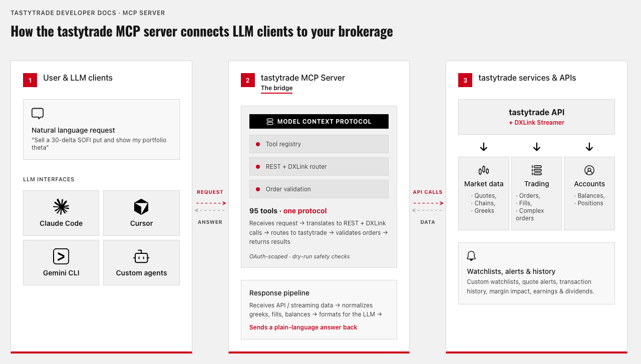Click the red "API CALLS" flow label
641x364 pixels.
(x=428, y=192)
